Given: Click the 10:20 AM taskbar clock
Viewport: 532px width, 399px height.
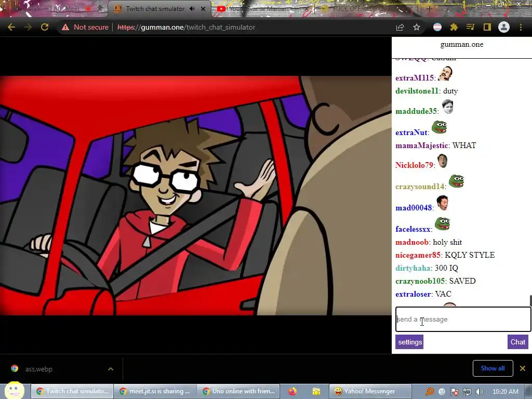Looking at the screenshot, I should point(505,392).
